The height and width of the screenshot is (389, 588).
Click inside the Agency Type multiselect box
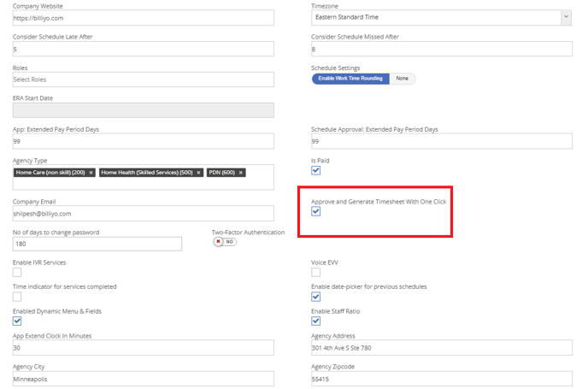pos(143,183)
